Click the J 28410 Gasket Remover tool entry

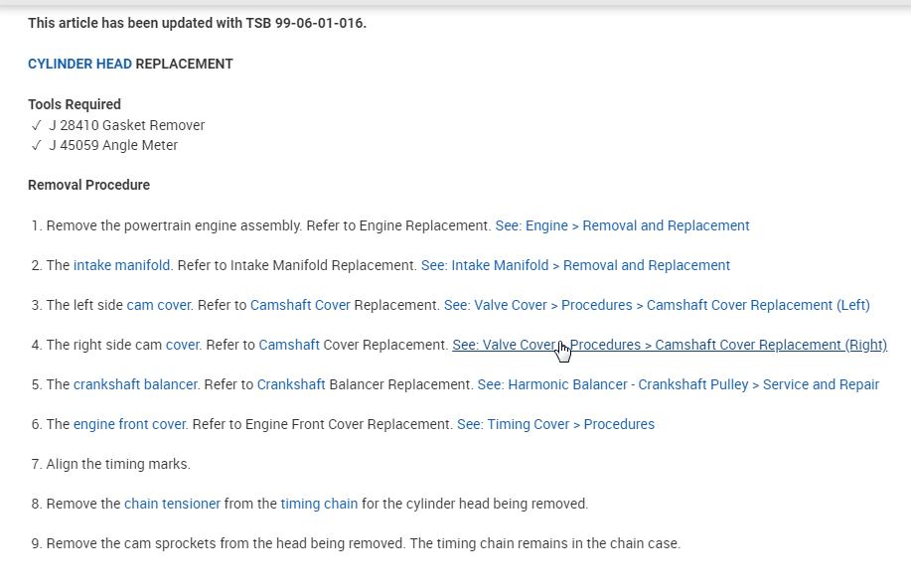126,125
